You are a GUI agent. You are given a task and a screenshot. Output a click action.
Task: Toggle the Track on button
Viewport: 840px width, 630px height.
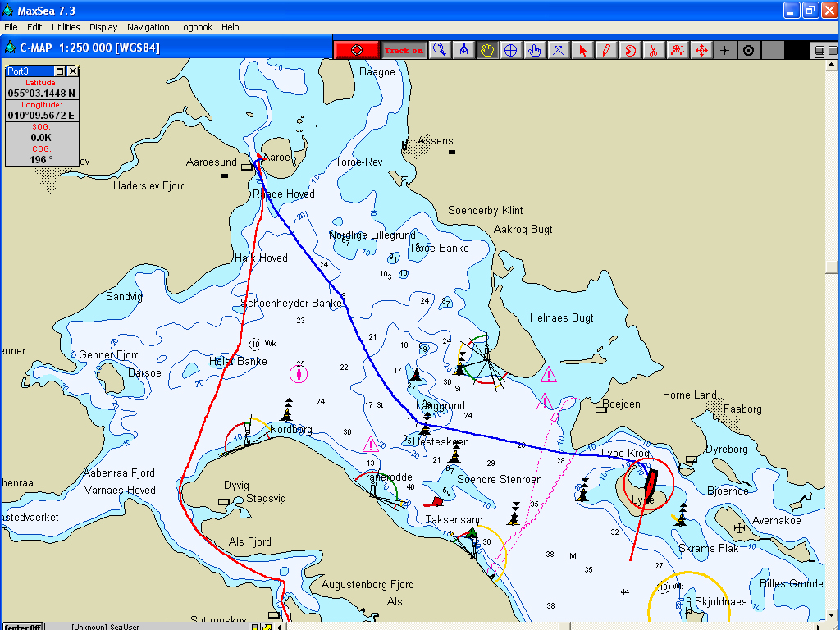point(404,50)
